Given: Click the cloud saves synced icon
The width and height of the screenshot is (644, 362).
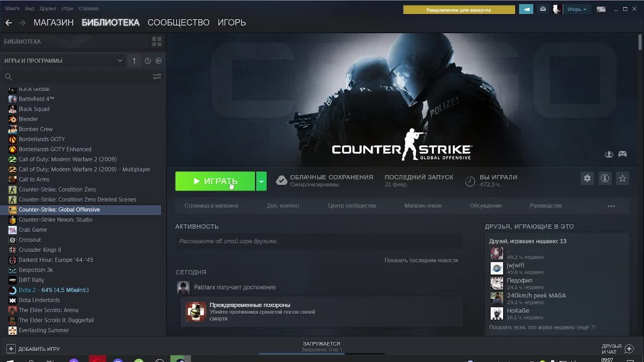Looking at the screenshot, I should (282, 180).
